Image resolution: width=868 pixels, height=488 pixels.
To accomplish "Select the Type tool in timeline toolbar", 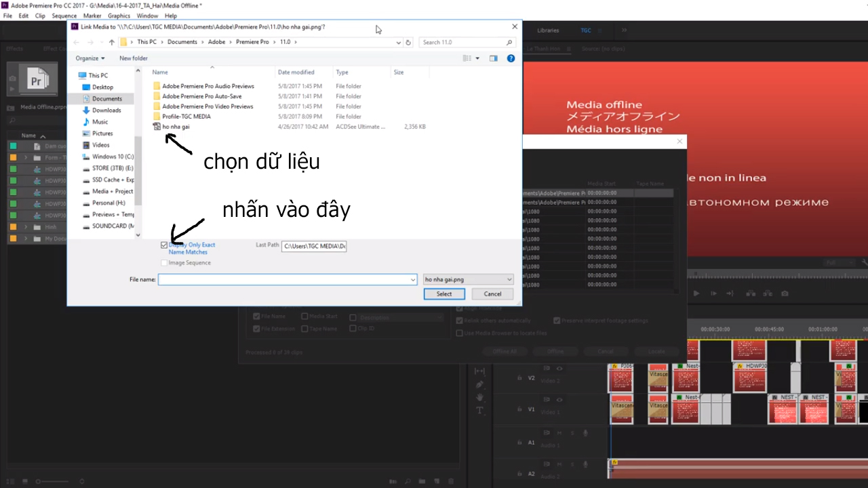I will click(479, 411).
